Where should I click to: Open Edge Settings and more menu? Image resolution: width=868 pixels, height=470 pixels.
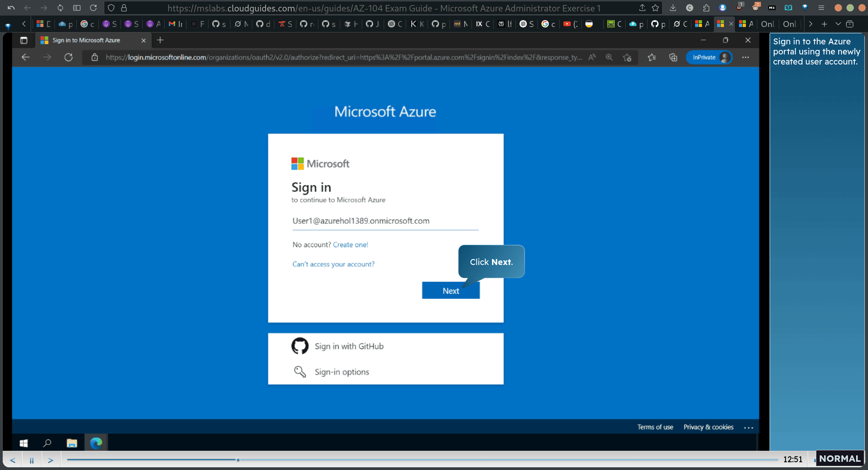pos(745,57)
